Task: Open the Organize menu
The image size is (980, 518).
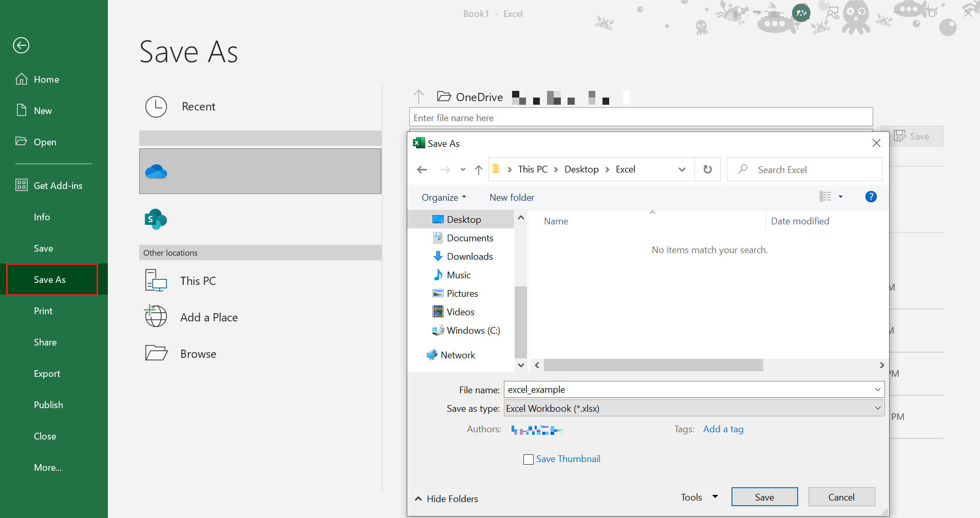Action: (x=443, y=197)
